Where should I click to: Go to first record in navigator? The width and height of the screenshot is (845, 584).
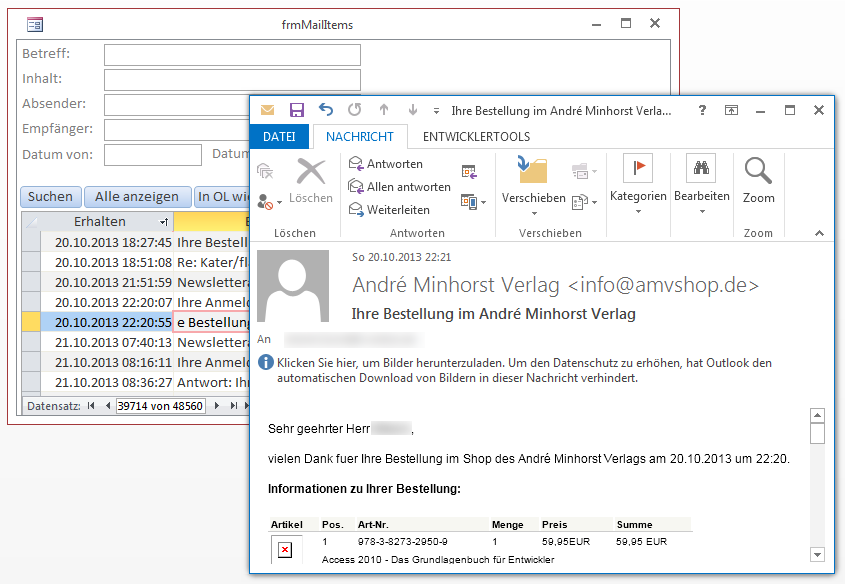[91, 406]
